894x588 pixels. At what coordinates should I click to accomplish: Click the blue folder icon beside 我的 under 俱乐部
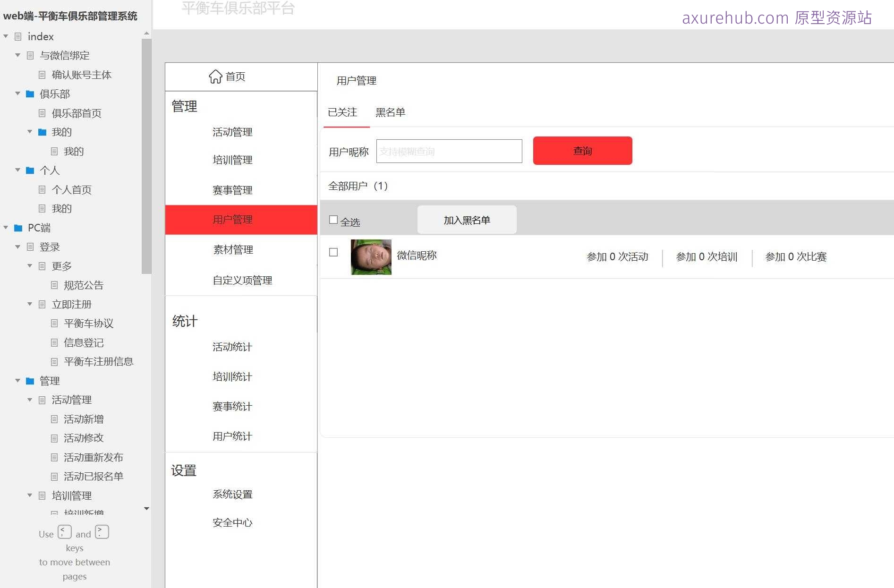42,132
